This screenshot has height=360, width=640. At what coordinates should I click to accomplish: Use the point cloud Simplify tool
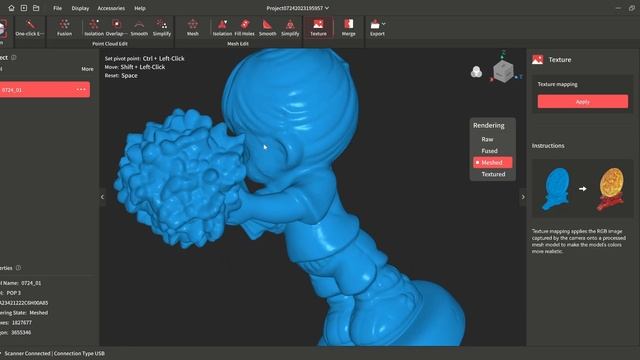tap(162, 28)
